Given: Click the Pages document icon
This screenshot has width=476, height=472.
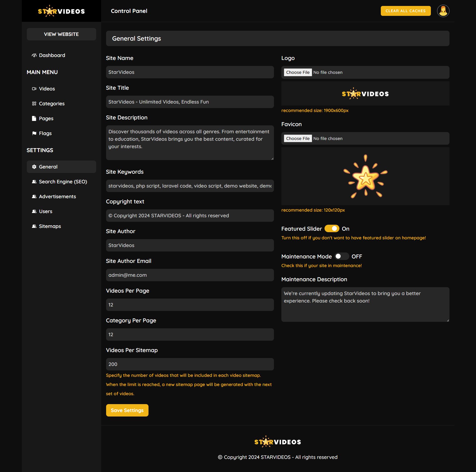Looking at the screenshot, I should 34,118.
